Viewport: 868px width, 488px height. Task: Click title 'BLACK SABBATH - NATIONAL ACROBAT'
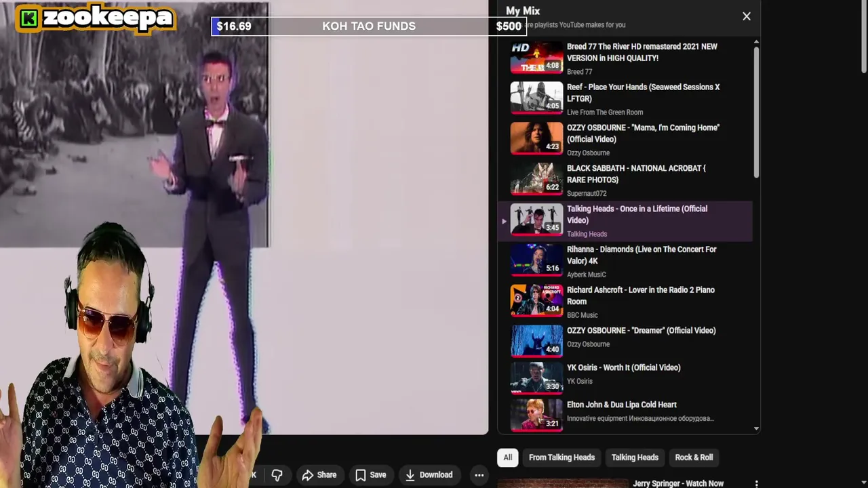pyautogui.click(x=636, y=174)
